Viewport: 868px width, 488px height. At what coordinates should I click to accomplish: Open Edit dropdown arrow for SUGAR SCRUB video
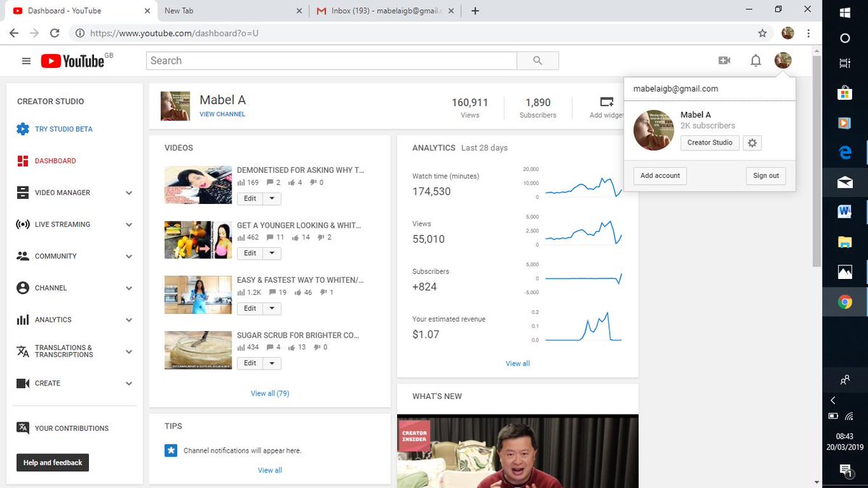click(272, 363)
